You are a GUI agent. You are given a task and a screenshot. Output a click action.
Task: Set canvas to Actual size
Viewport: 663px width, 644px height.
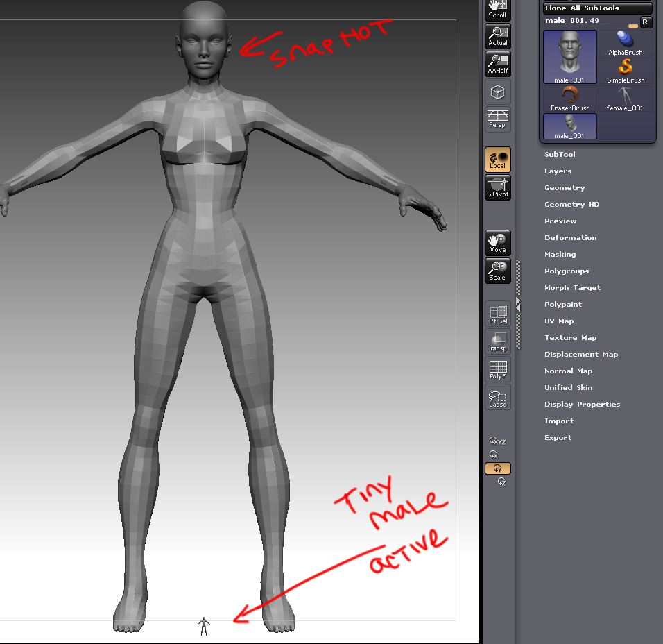point(498,36)
